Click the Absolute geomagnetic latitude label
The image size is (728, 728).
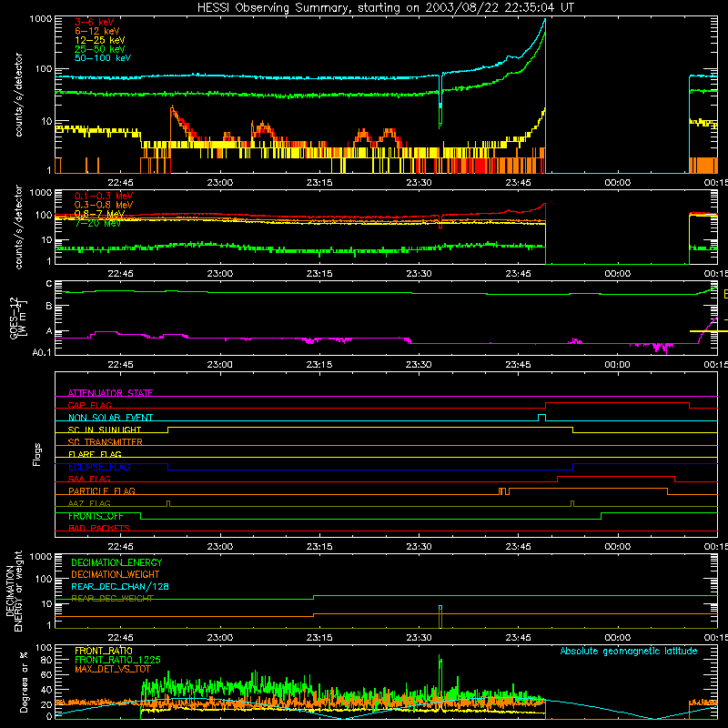pyautogui.click(x=629, y=651)
